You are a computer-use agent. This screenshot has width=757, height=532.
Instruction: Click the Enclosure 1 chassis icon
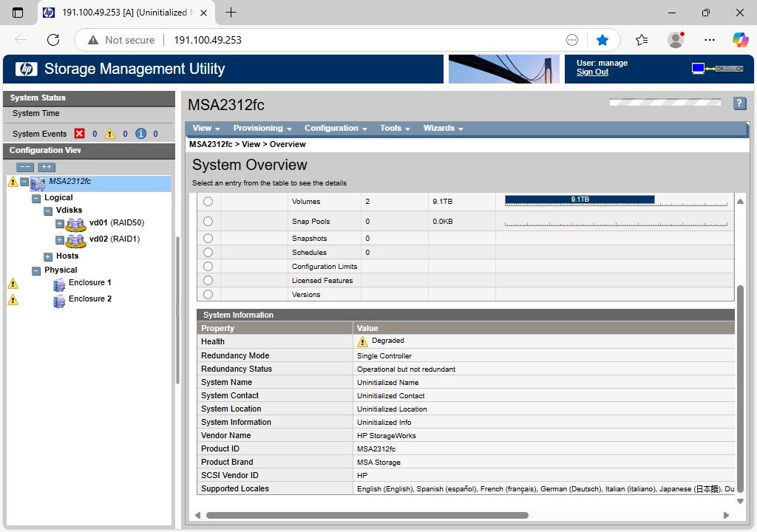pos(59,284)
